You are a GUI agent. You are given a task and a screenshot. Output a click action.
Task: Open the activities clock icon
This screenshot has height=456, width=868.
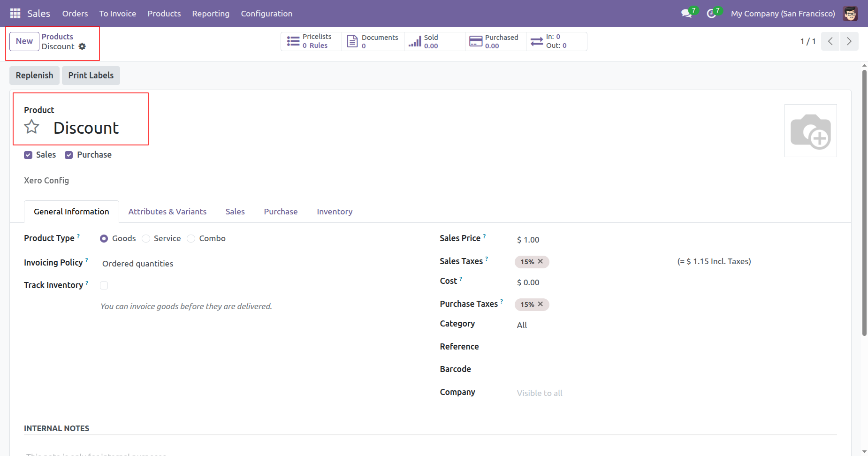pos(711,14)
